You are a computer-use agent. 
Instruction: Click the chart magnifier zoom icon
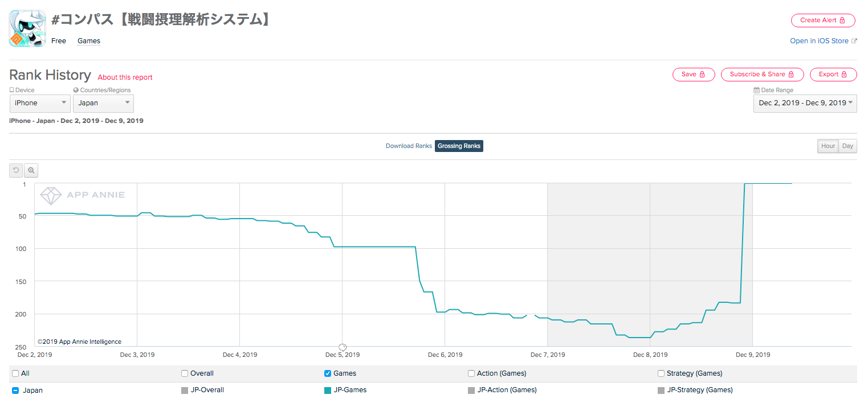point(31,170)
